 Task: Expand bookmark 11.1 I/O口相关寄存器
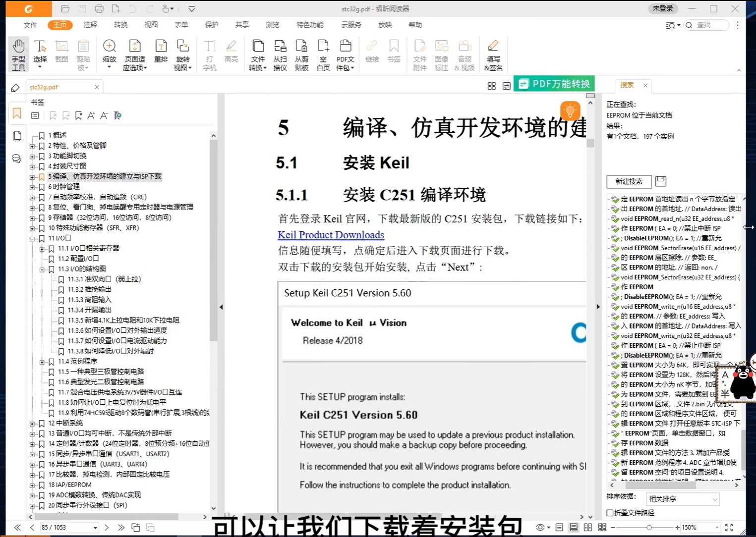point(42,249)
